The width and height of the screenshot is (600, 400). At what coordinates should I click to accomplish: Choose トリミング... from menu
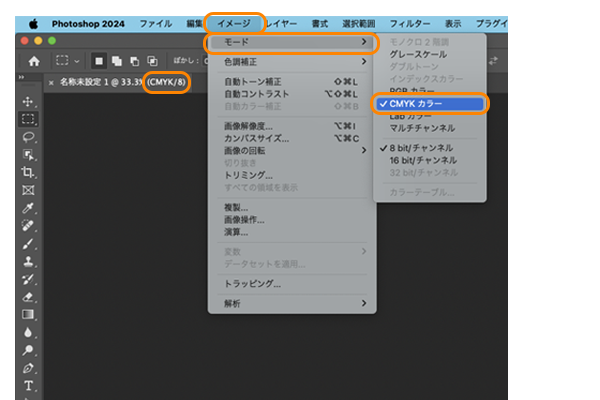pyautogui.click(x=292, y=175)
